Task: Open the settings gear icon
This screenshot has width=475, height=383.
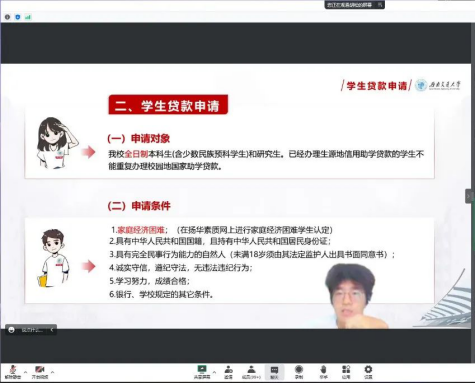Action: click(368, 372)
